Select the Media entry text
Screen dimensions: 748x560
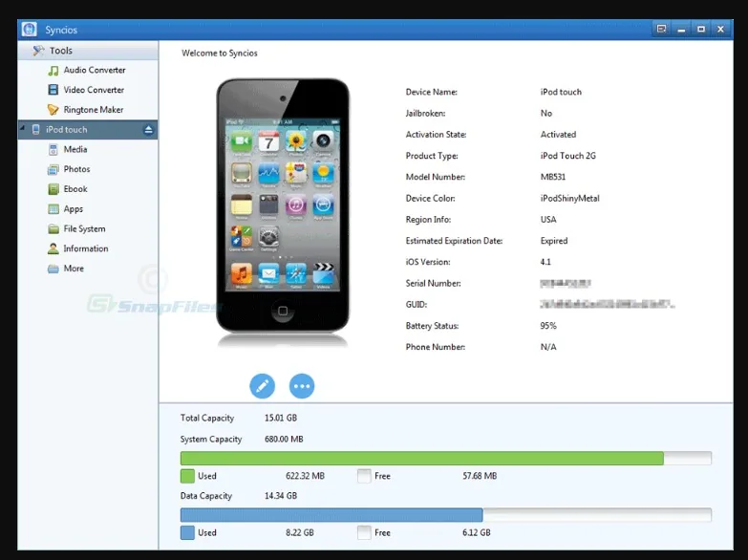click(x=75, y=149)
